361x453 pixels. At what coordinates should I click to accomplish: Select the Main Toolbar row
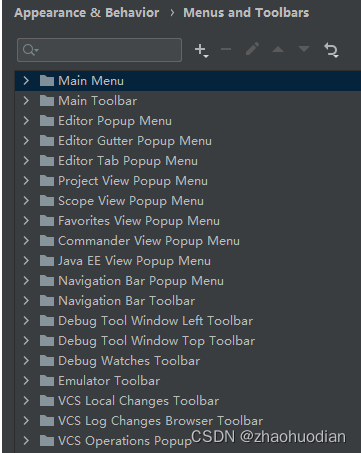coord(188,101)
